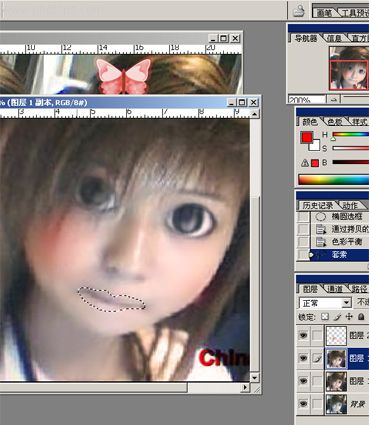Screen dimensions: 369x425
Task: Switch to the 通道 (Channels) tab
Action: pos(335,289)
